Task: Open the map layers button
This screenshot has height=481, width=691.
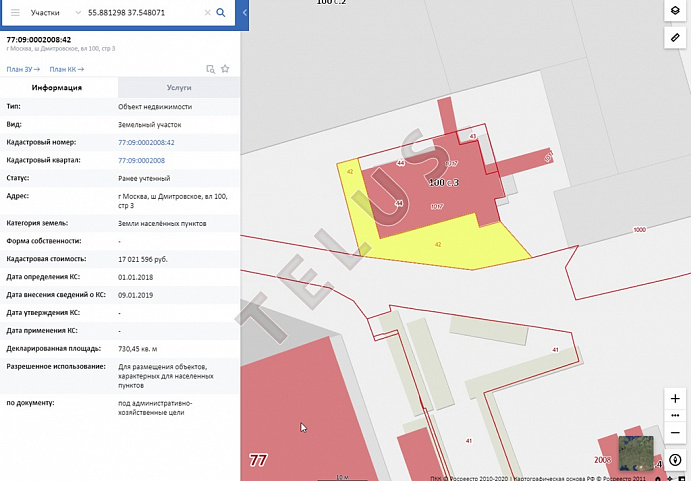Action: tap(675, 10)
